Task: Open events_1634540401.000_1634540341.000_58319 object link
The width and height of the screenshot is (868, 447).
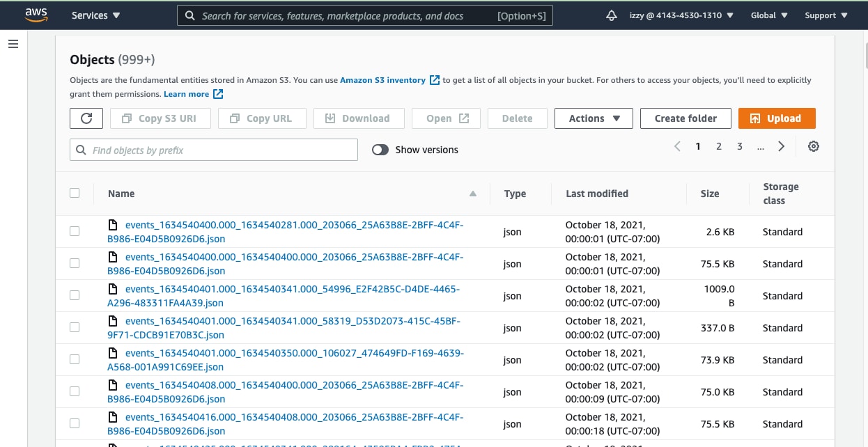Action: pos(284,328)
